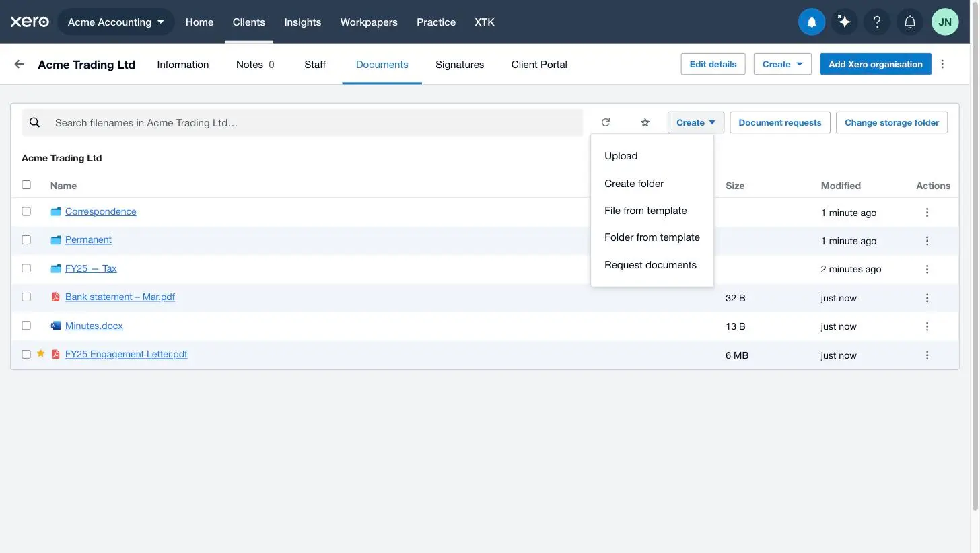Switch to the Staff tab
The height and width of the screenshot is (553, 980).
pyautogui.click(x=315, y=64)
